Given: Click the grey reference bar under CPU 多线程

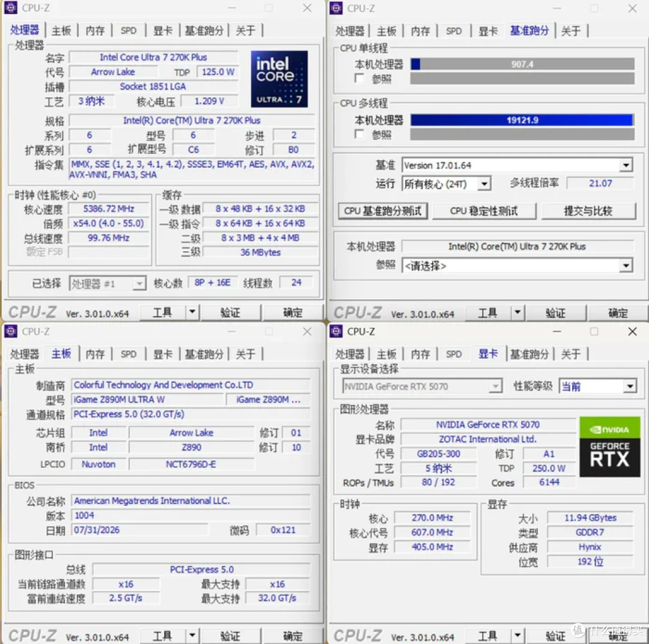Looking at the screenshot, I should (x=522, y=134).
